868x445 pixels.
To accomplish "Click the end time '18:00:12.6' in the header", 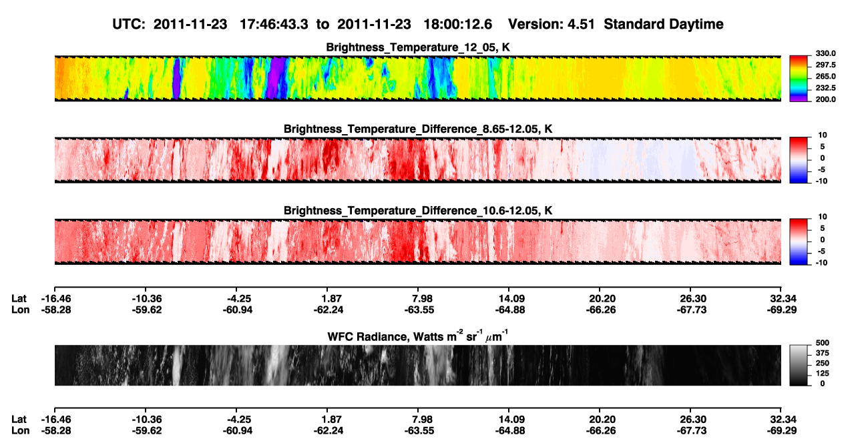I will pos(458,25).
